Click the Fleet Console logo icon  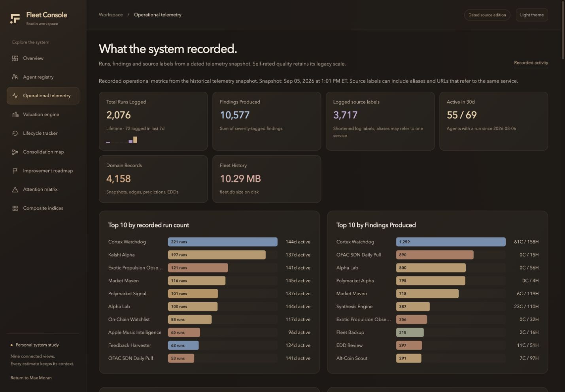click(x=15, y=18)
